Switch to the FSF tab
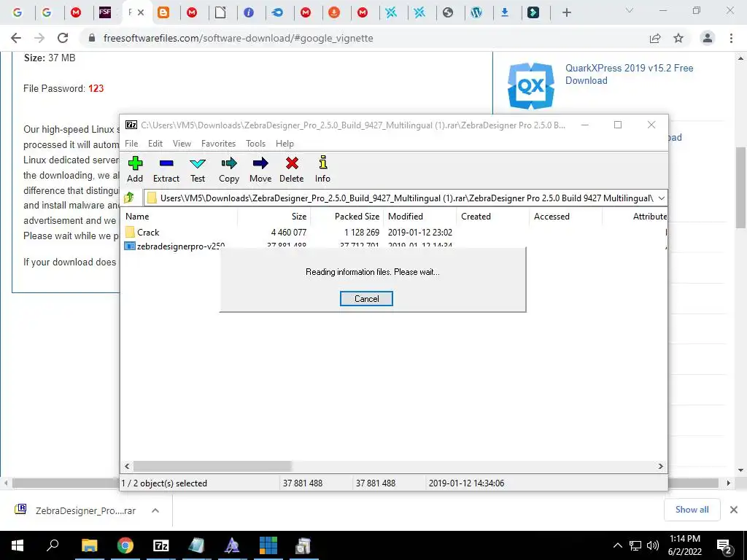 click(105, 13)
